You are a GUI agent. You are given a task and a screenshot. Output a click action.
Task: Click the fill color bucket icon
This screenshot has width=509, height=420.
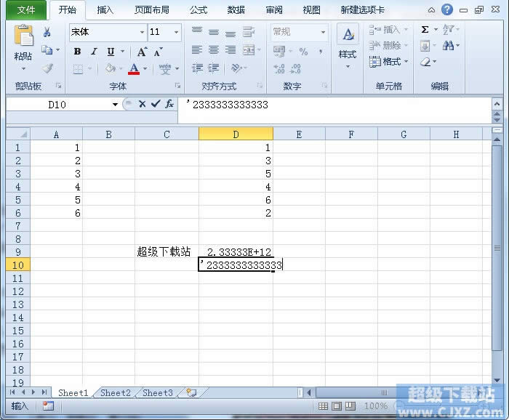click(x=111, y=68)
